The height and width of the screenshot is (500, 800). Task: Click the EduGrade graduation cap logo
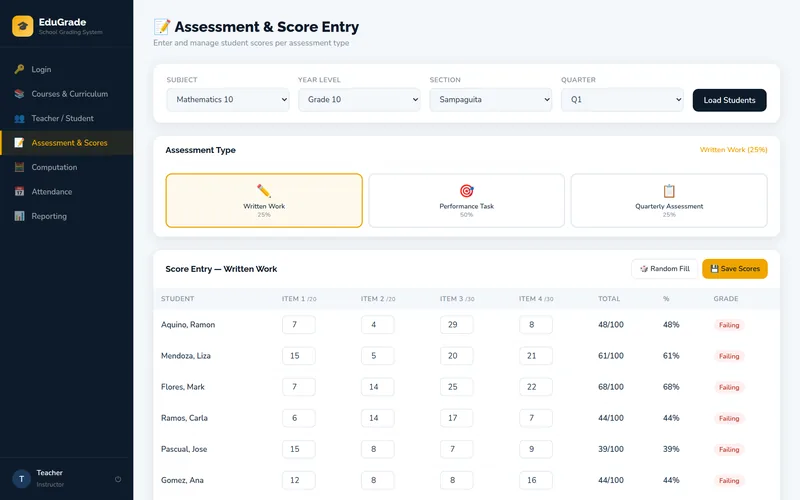[22, 26]
